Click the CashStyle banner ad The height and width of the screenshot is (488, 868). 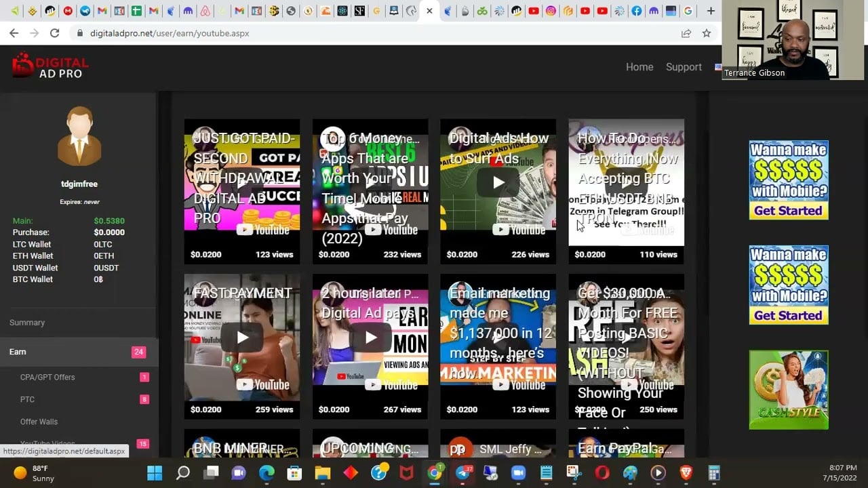[789, 390]
